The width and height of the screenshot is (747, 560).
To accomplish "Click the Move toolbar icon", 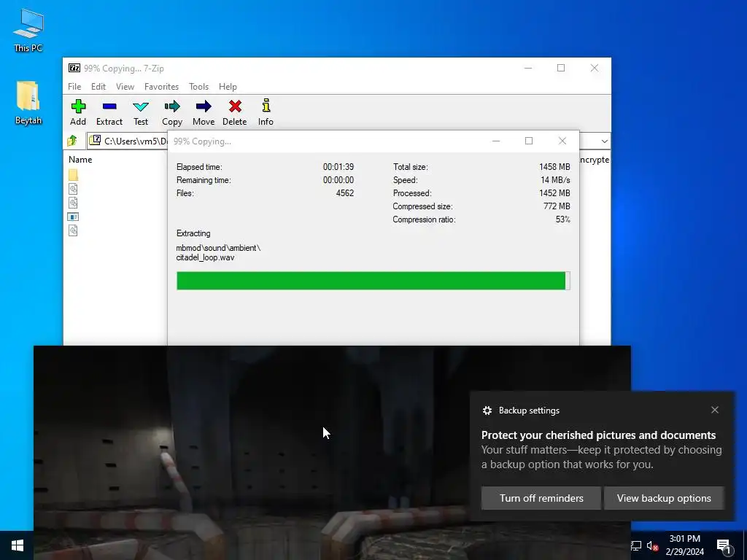I will tap(204, 106).
